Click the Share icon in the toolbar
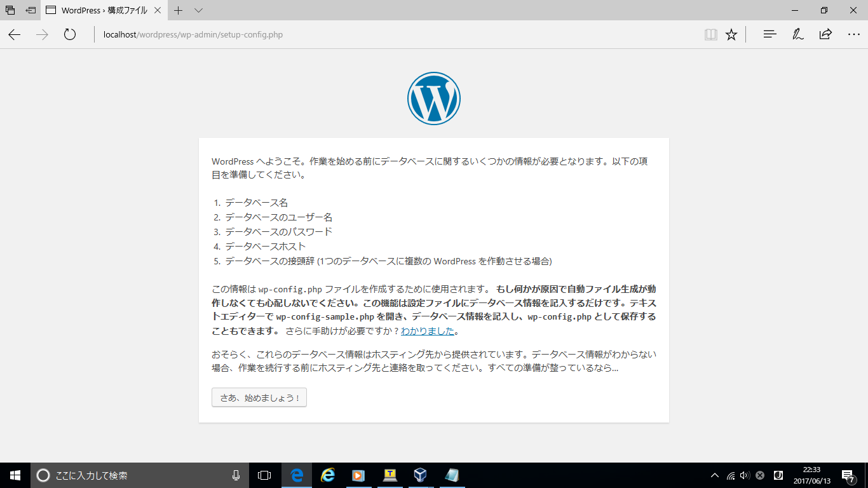This screenshot has width=868, height=488. pyautogui.click(x=825, y=35)
